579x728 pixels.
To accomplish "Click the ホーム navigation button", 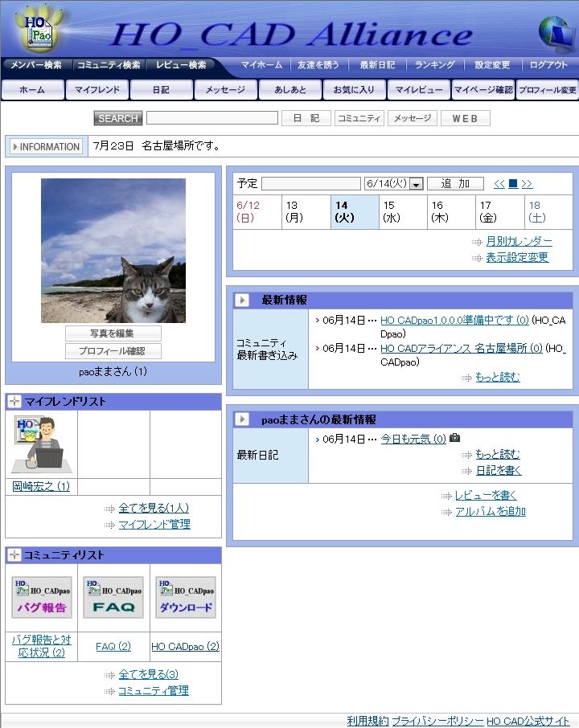I will click(32, 90).
